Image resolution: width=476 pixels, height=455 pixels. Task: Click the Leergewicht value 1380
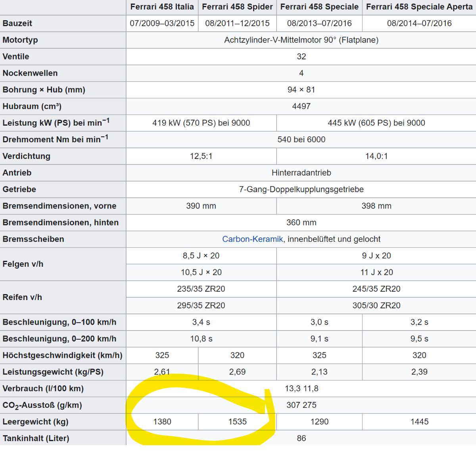coord(162,422)
